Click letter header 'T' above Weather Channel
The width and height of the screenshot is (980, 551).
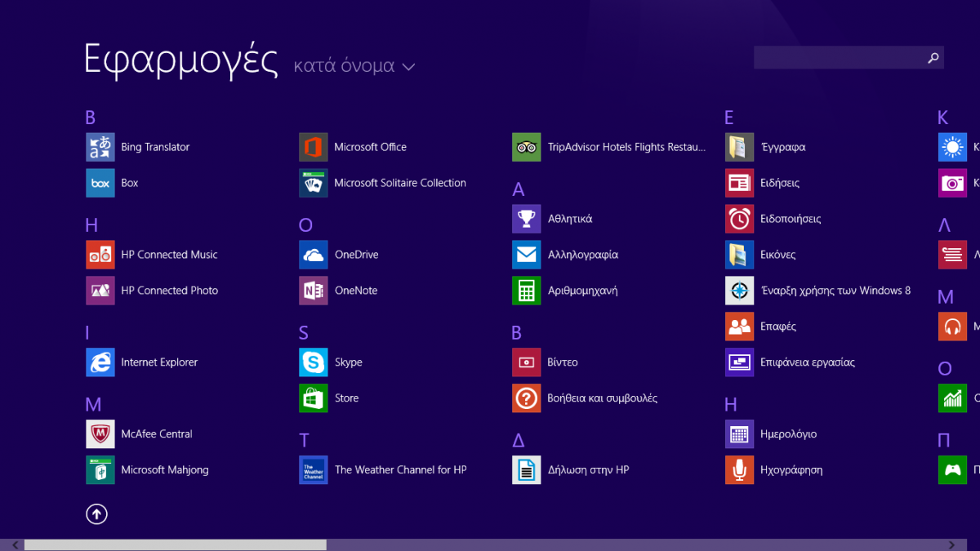[304, 441]
